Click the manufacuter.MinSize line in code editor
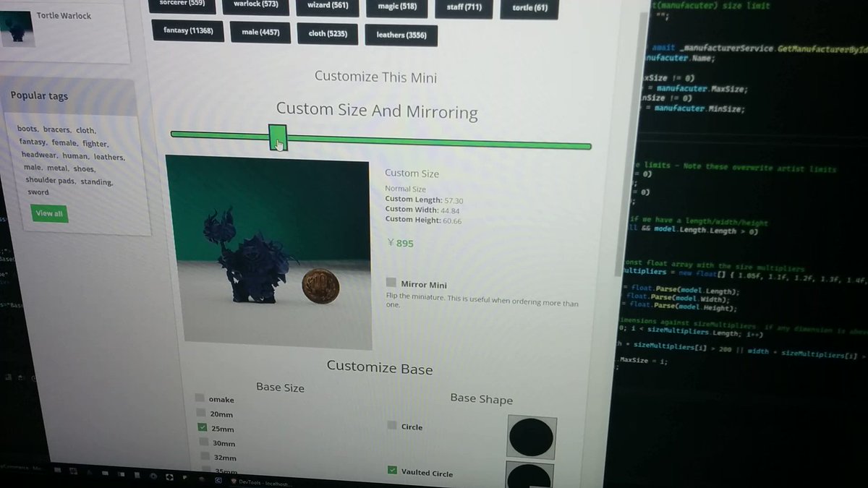Viewport: 868px width, 488px height. 692,109
